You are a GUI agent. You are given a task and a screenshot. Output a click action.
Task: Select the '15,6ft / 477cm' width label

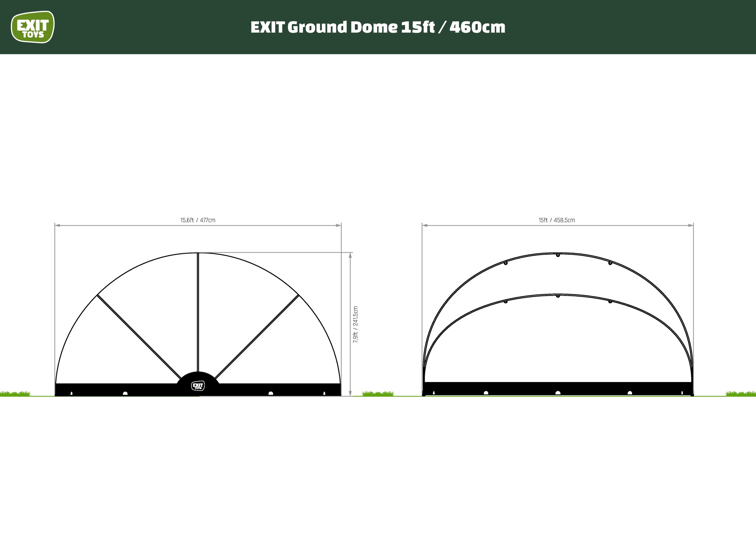pyautogui.click(x=198, y=220)
